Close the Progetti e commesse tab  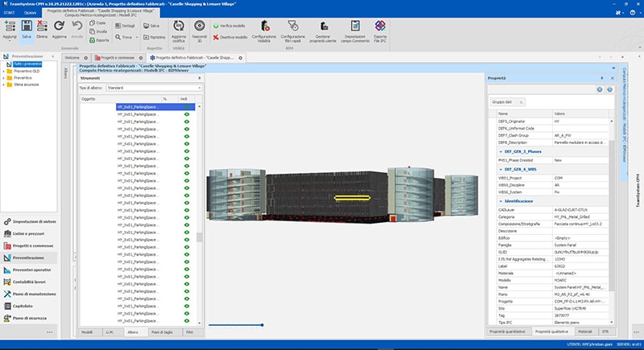pyautogui.click(x=141, y=58)
